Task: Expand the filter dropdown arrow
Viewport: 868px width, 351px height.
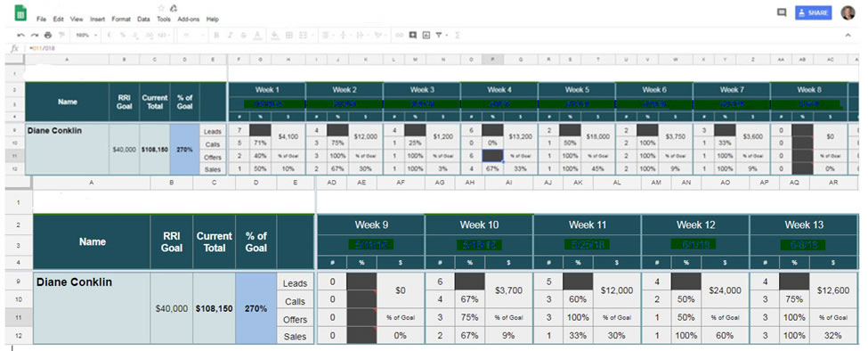Action: pos(446,35)
